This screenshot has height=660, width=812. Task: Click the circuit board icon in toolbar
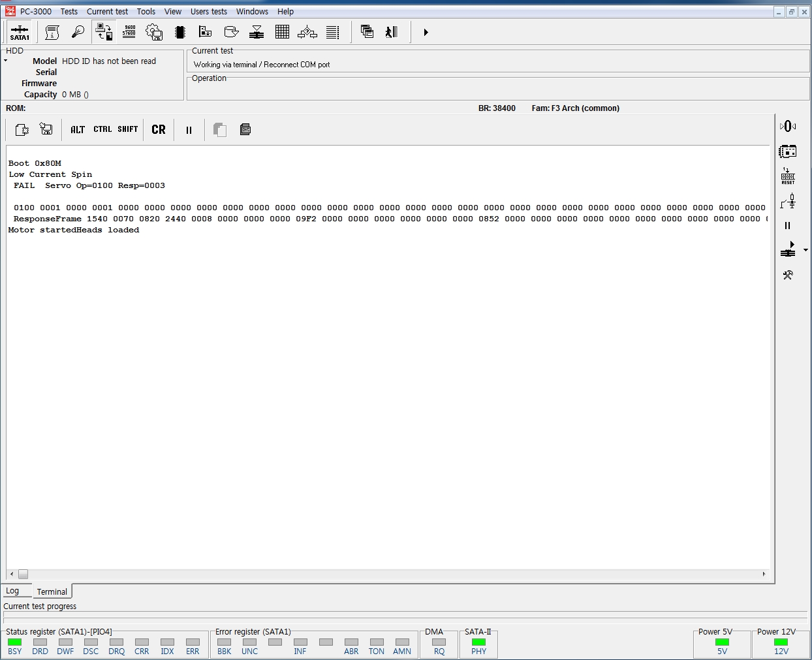(205, 32)
